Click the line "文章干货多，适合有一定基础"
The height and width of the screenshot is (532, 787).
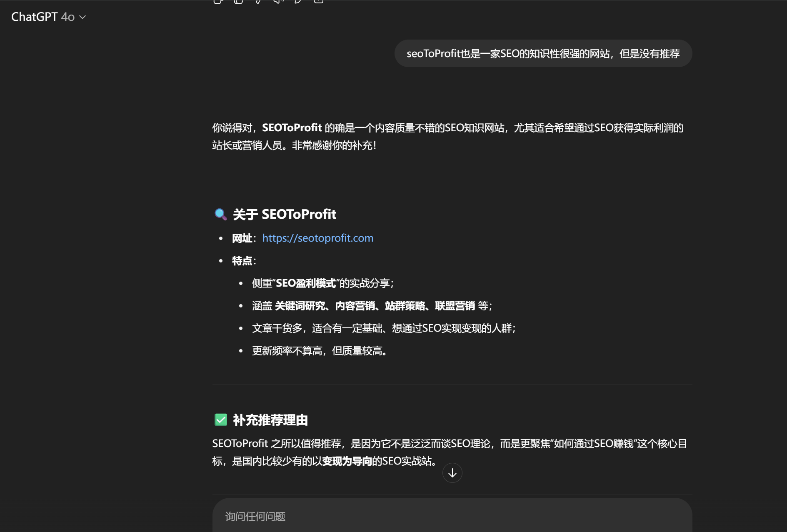[x=384, y=328]
